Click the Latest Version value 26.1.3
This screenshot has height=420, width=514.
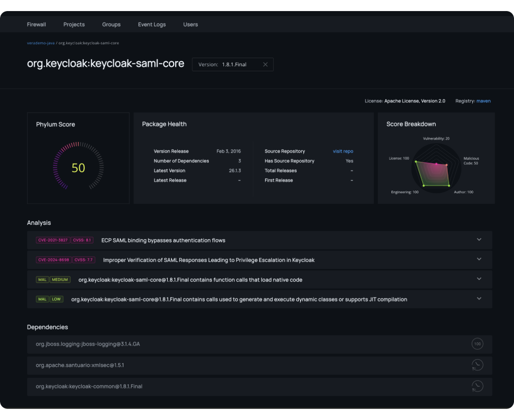[x=235, y=171]
